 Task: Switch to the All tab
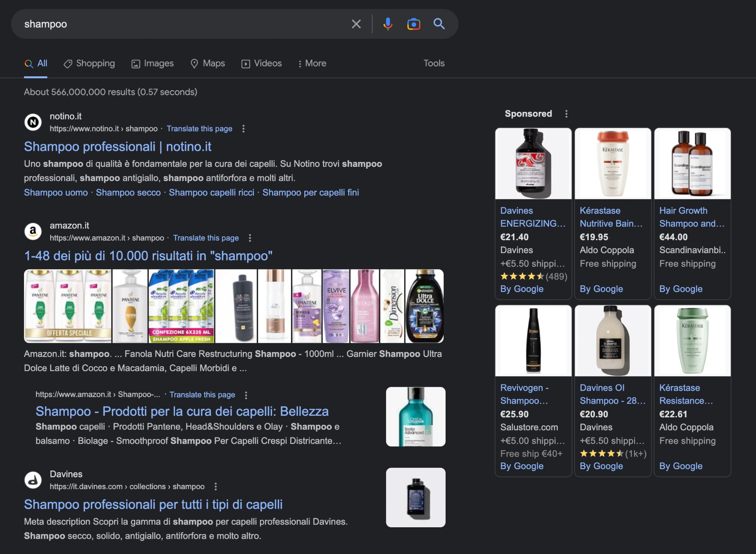(36, 63)
